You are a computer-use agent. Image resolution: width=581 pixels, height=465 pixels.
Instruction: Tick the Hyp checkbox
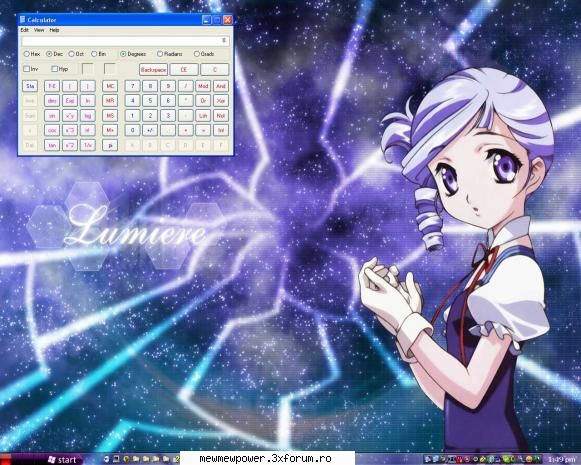(x=60, y=69)
